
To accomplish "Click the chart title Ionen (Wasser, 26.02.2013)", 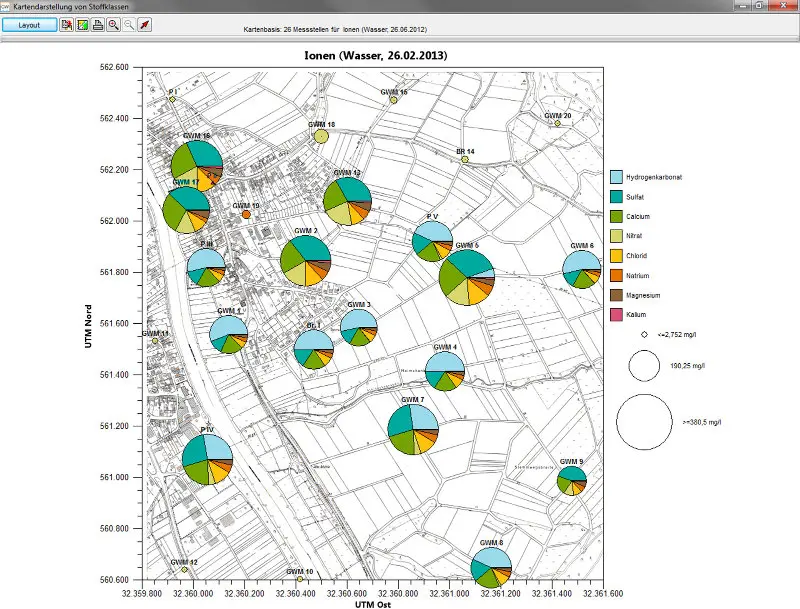I will pos(376,56).
